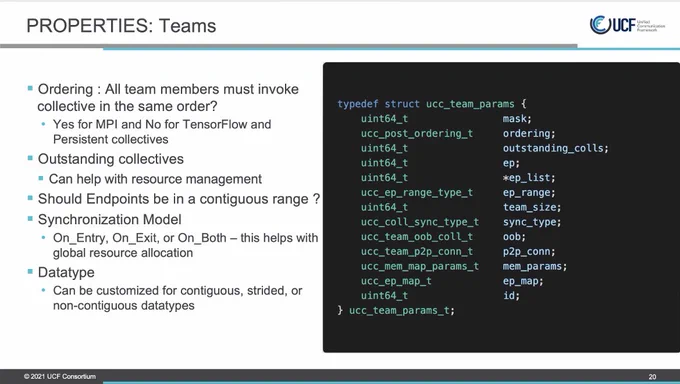Click the "© 2021 UCF Consortium" footer text
The height and width of the screenshot is (384, 680).
point(60,377)
